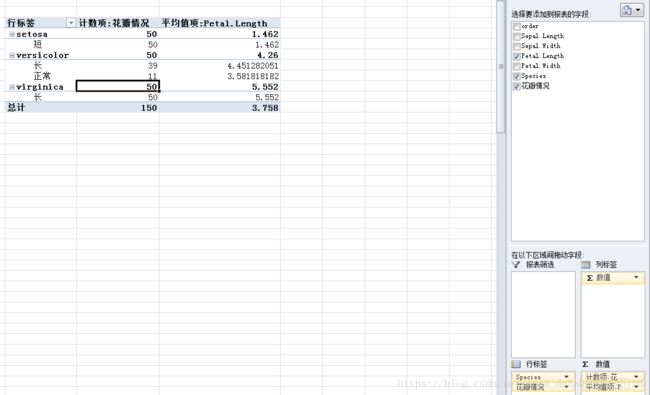Select the virginica bold average cell 5.552
The width and height of the screenshot is (650, 395).
[x=220, y=87]
